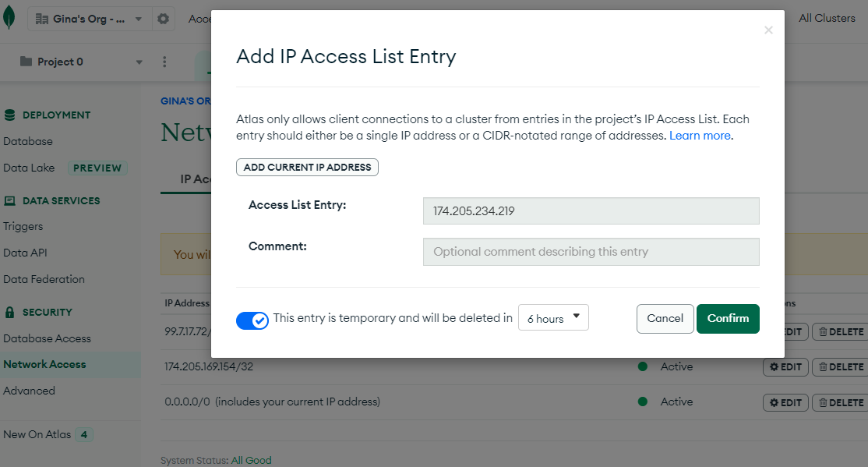The height and width of the screenshot is (467, 868).
Task: Open the 6 hours duration dropdown
Action: click(x=553, y=318)
